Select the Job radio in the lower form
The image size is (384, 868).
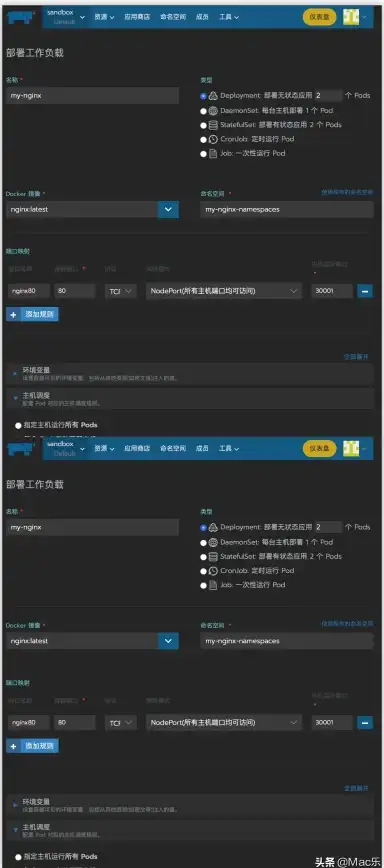[204, 586]
